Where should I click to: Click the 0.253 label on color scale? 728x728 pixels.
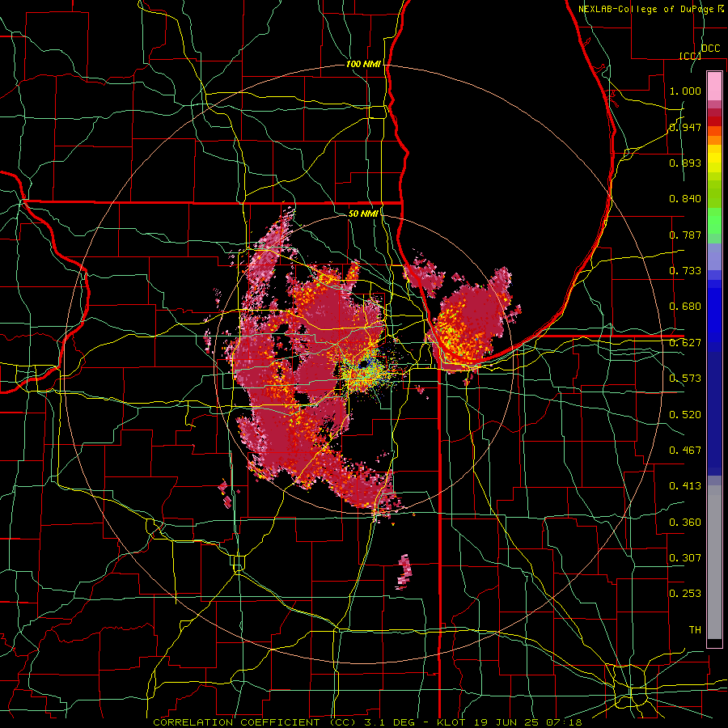685,594
